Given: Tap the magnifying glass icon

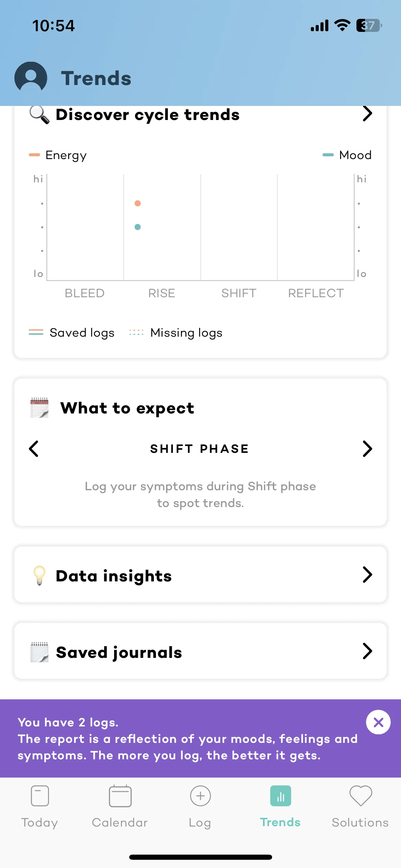Looking at the screenshot, I should pos(39,114).
